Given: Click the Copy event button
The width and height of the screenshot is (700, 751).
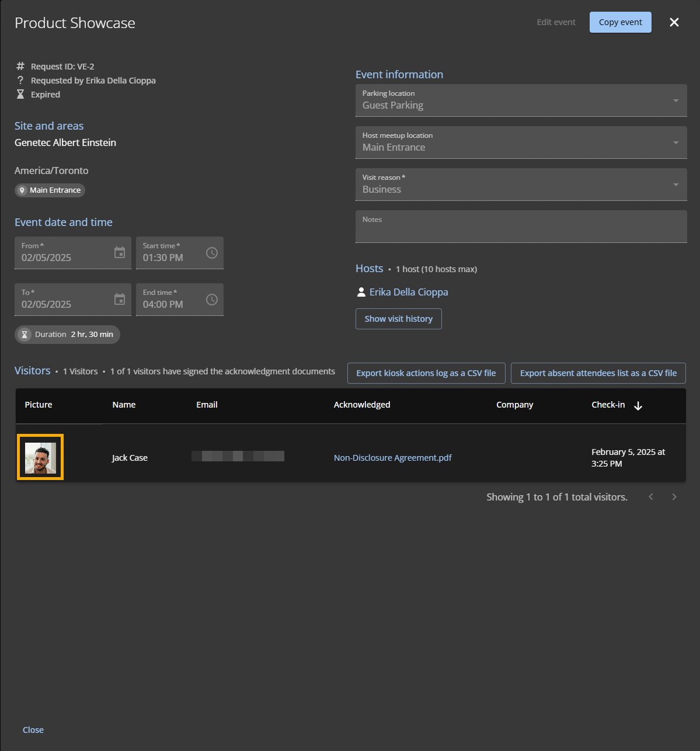Looking at the screenshot, I should pyautogui.click(x=620, y=22).
